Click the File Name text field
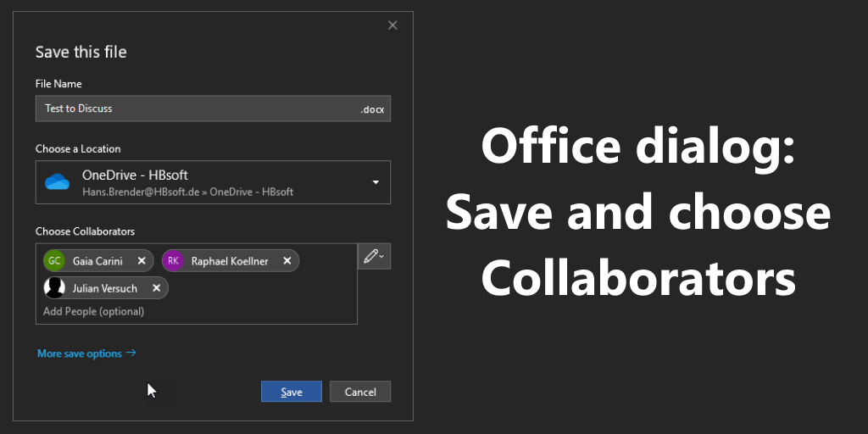The width and height of the screenshot is (868, 434). click(x=195, y=109)
